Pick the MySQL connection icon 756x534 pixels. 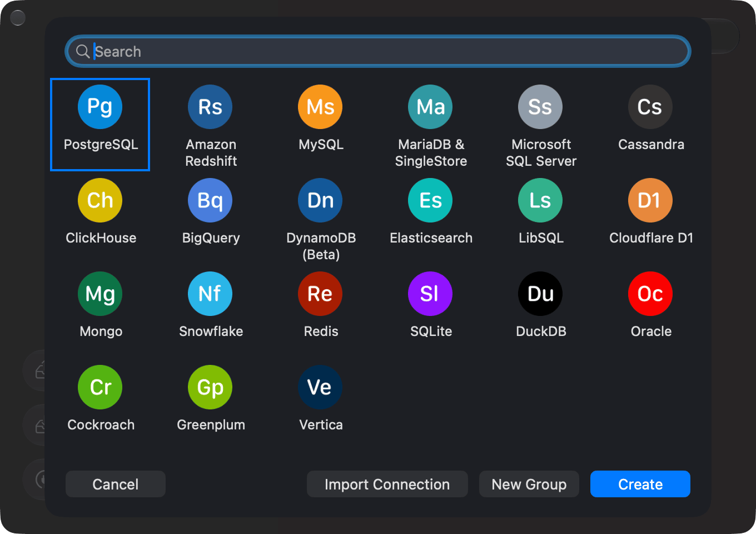point(320,107)
